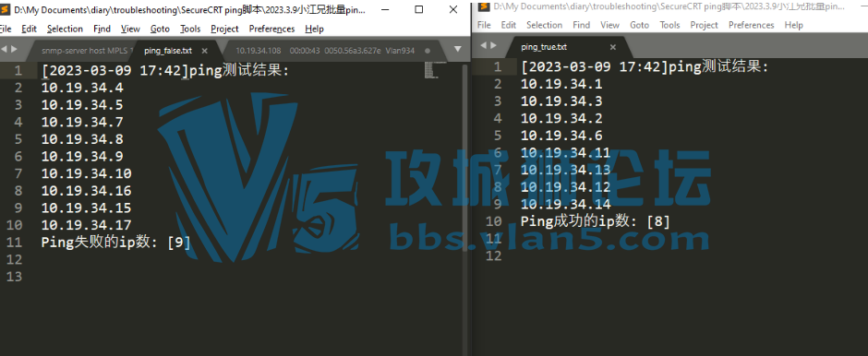Image resolution: width=868 pixels, height=356 pixels.
Task: Go to next tab in ping_true.txt window
Action: coord(493,45)
